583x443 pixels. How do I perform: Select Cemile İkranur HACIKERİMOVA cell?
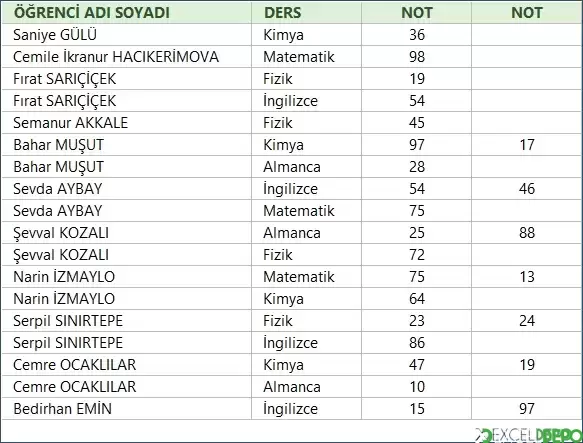[127, 57]
